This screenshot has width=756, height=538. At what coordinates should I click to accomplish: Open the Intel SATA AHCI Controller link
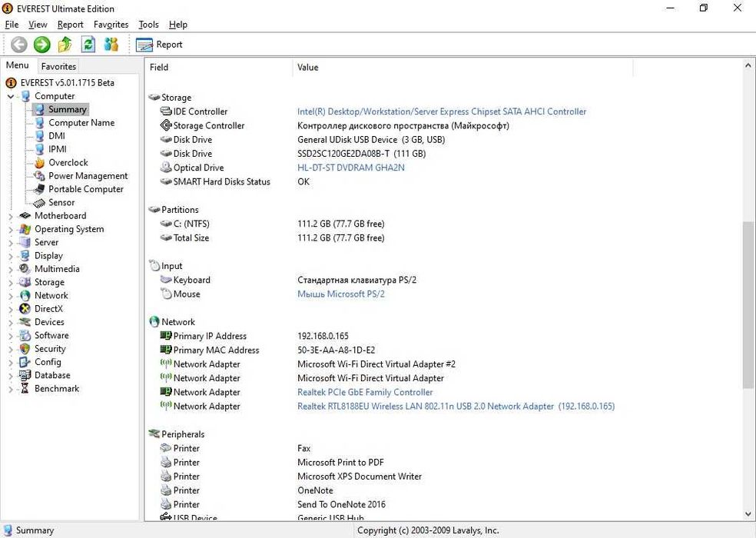[442, 111]
